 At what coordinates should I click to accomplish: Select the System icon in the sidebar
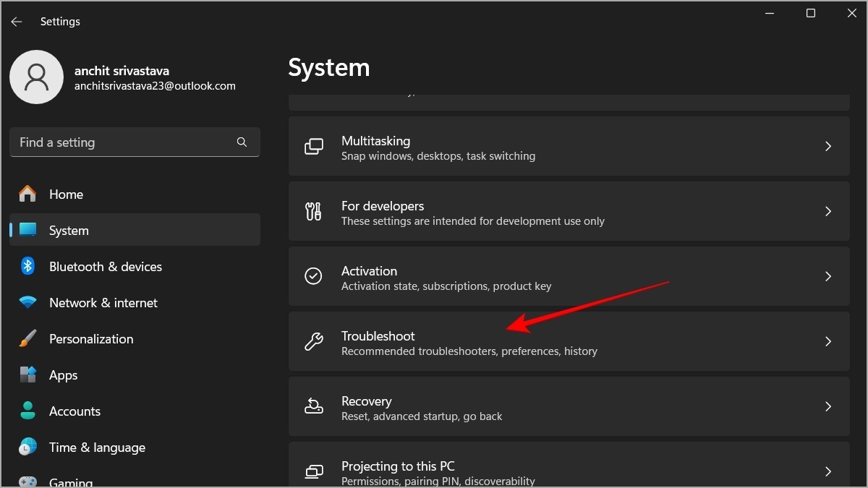point(27,230)
